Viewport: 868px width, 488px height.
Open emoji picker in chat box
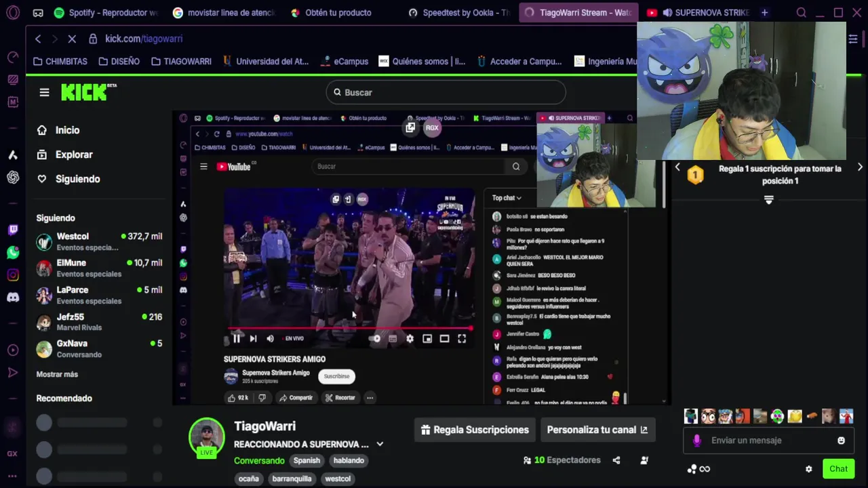pyautogui.click(x=841, y=441)
